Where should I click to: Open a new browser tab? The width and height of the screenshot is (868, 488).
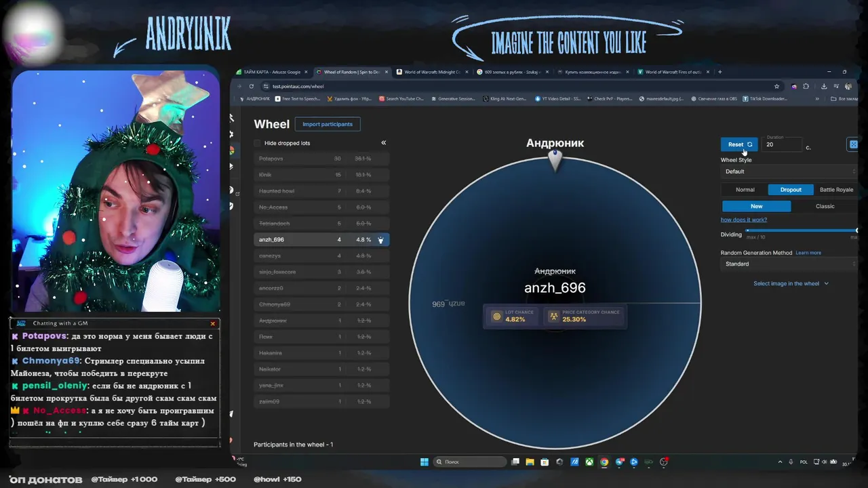[x=720, y=72]
